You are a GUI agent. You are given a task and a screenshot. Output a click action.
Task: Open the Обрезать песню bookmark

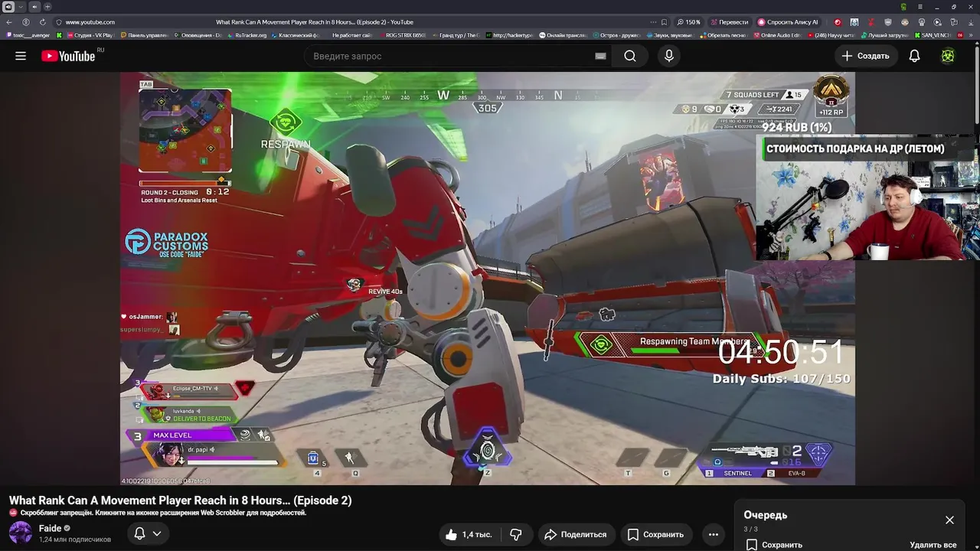[724, 35]
